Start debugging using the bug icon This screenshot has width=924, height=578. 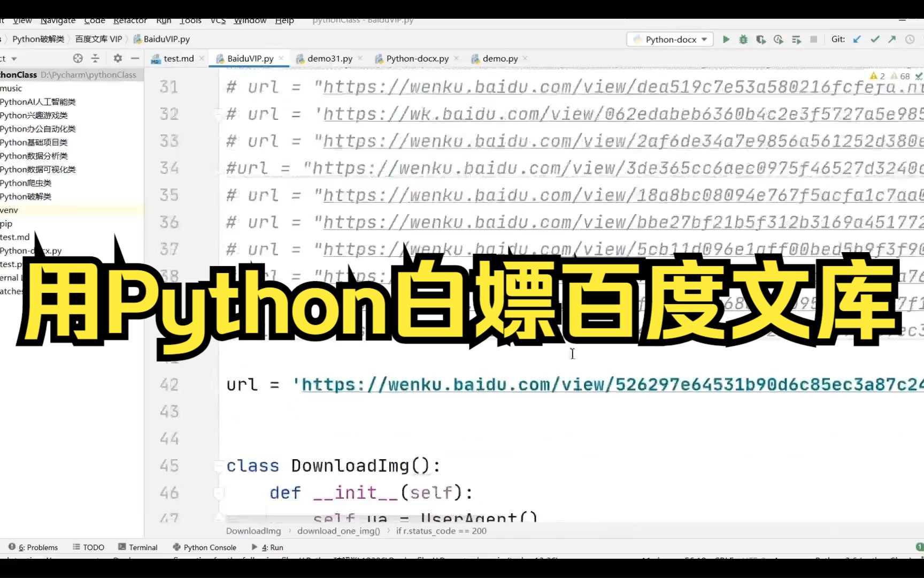tap(743, 39)
